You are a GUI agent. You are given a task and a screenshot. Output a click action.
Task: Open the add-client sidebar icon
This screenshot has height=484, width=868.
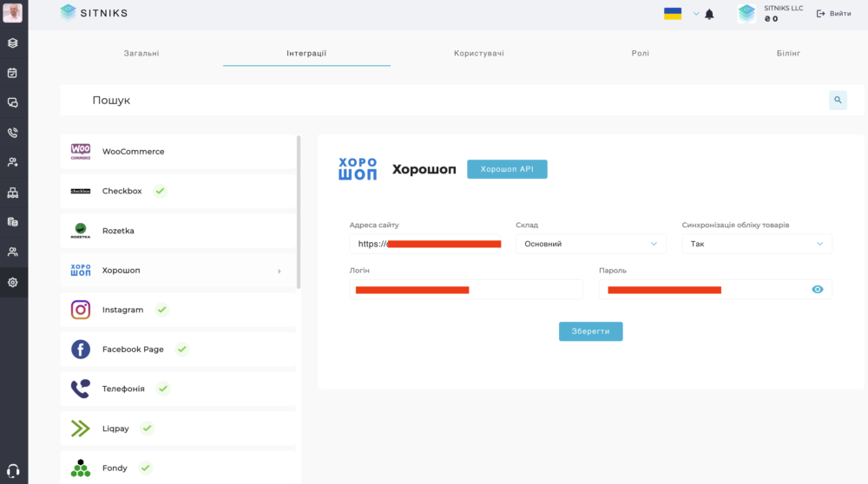coord(13,162)
